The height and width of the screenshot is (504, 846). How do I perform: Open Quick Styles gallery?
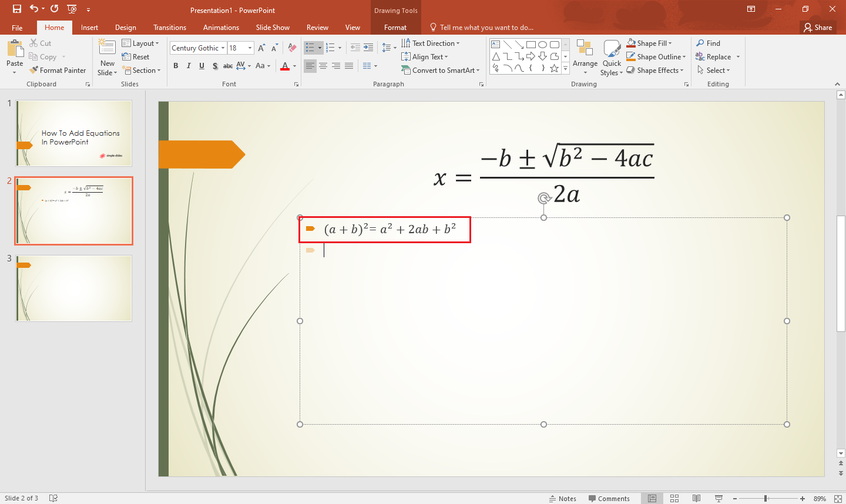click(x=612, y=58)
